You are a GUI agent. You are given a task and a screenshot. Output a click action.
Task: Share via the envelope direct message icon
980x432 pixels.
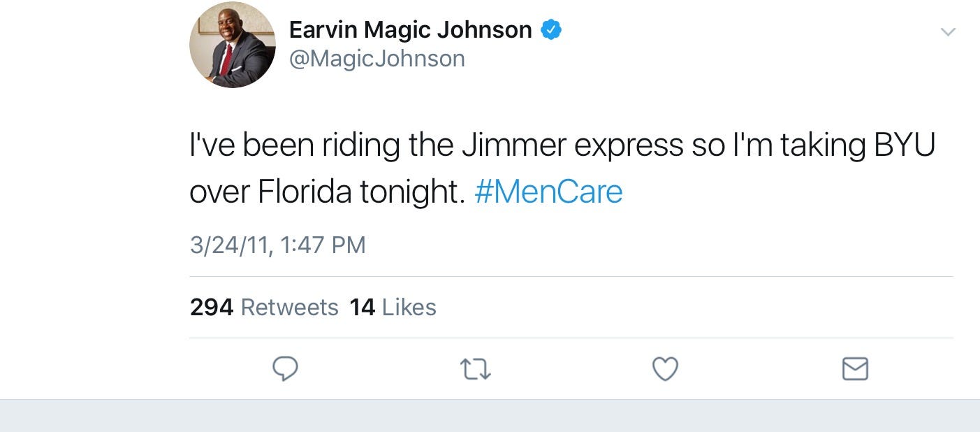pos(855,368)
